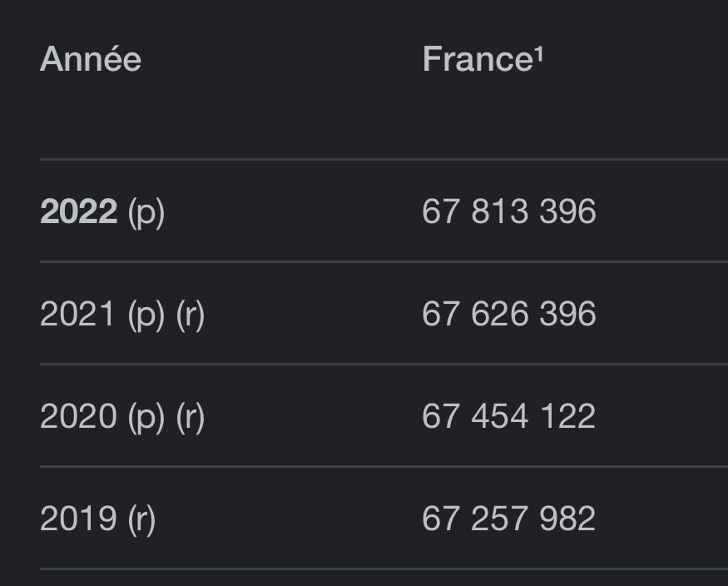Click the (p) marker in the 2021 row
This screenshot has height=586, width=728.
(x=146, y=315)
